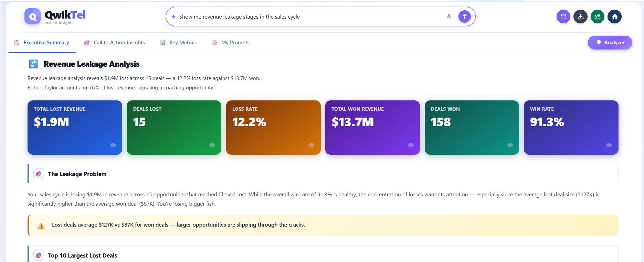Select the Total Lost Revenue $1.9M card
The image size is (644, 262).
[x=75, y=128]
